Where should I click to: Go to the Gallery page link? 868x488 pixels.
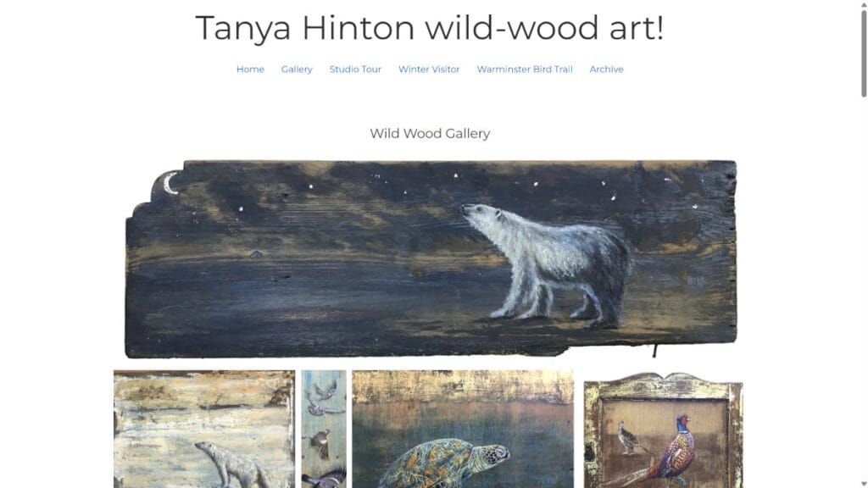pyautogui.click(x=297, y=69)
